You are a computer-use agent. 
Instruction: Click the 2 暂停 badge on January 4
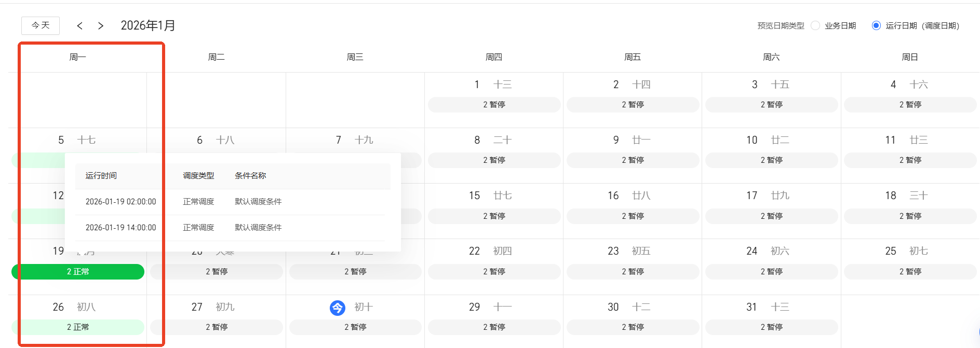(910, 105)
